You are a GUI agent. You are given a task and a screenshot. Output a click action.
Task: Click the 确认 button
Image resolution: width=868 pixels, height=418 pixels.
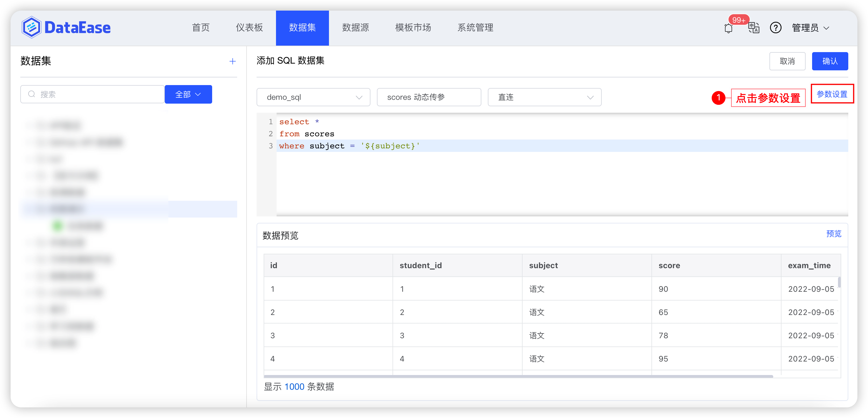829,61
